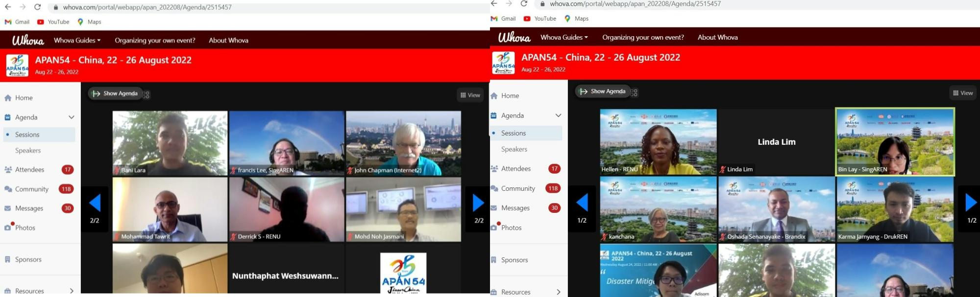Open Community in the left window sidebar
The width and height of the screenshot is (980, 297).
pos(31,189)
